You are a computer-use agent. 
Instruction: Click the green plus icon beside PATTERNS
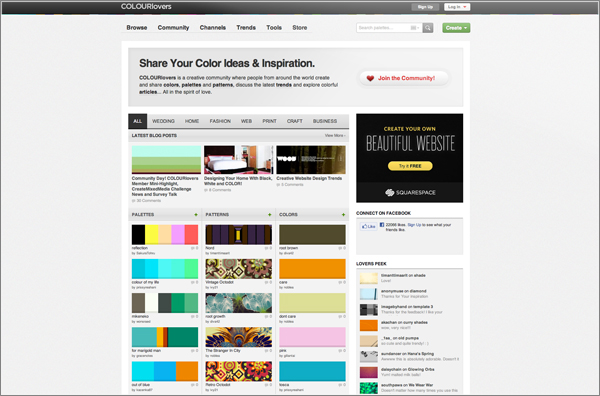pos(269,215)
